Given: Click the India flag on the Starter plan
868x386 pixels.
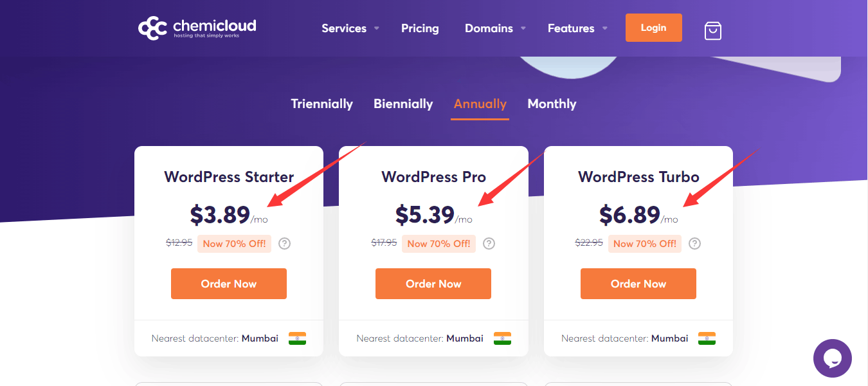Looking at the screenshot, I should 297,338.
